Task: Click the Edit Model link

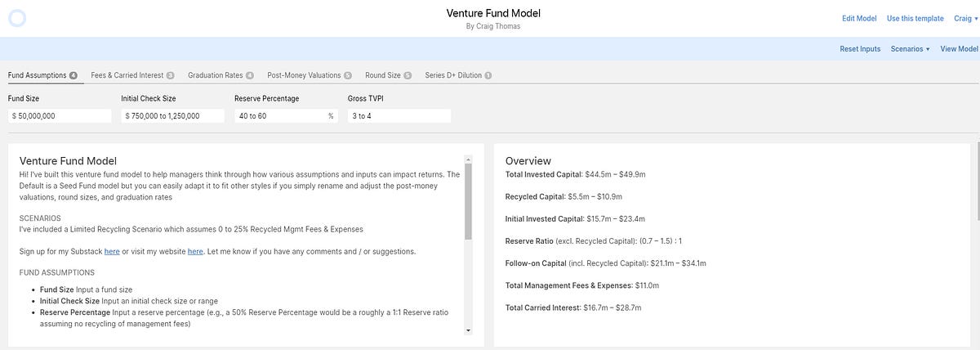Action: point(859,19)
